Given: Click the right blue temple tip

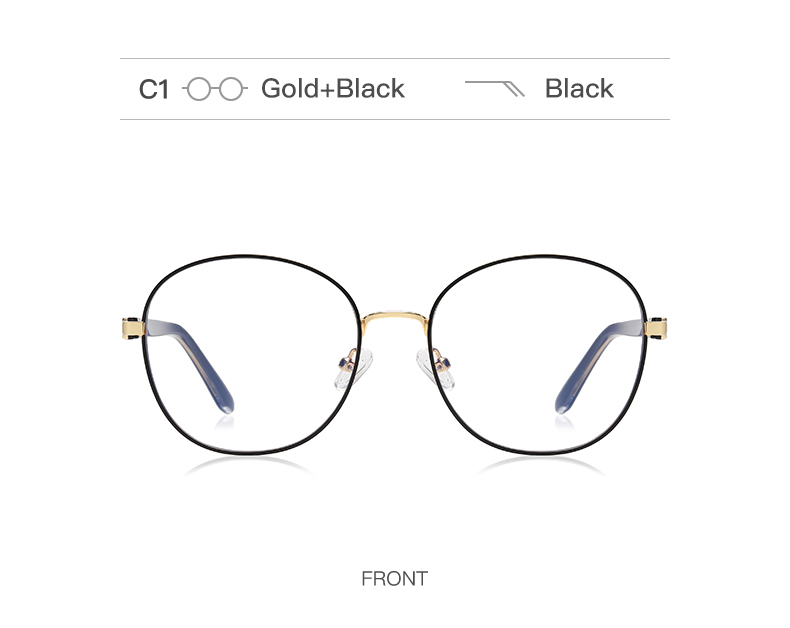Looking at the screenshot, I should pos(565,401).
